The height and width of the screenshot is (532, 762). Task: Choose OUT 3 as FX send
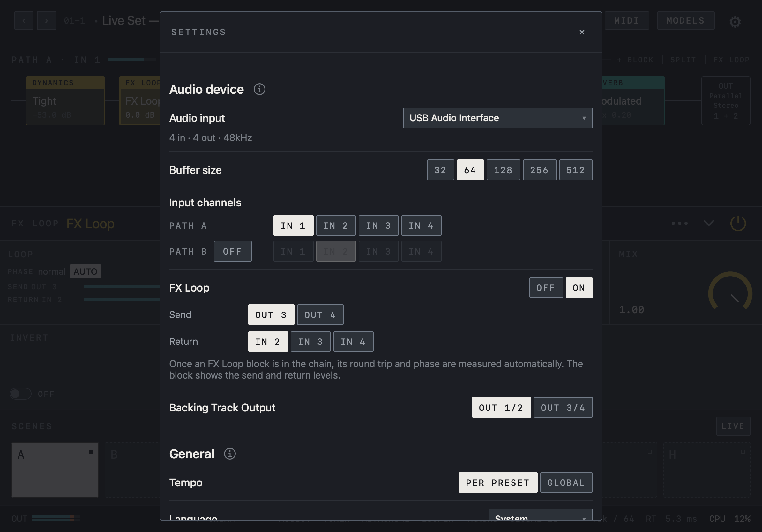pos(271,314)
